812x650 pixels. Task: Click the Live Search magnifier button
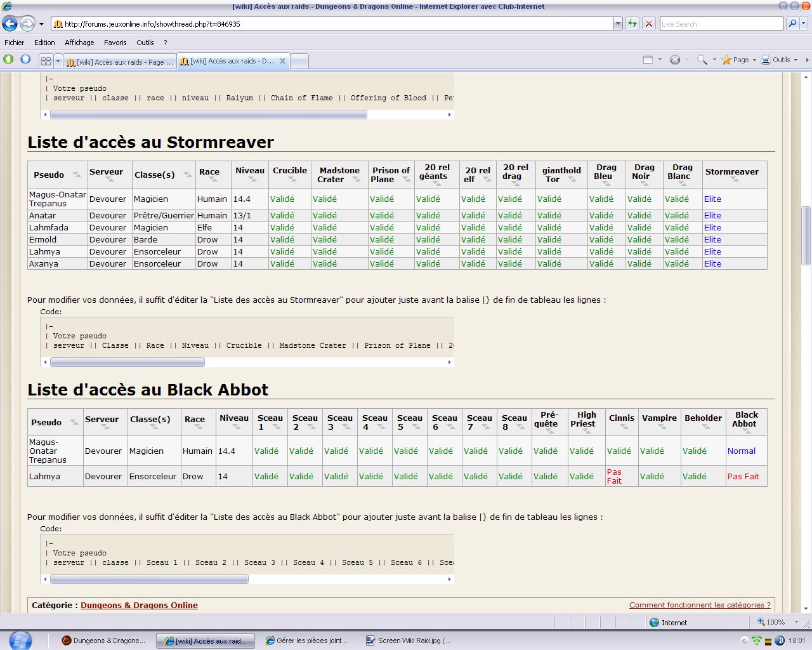[x=792, y=24]
